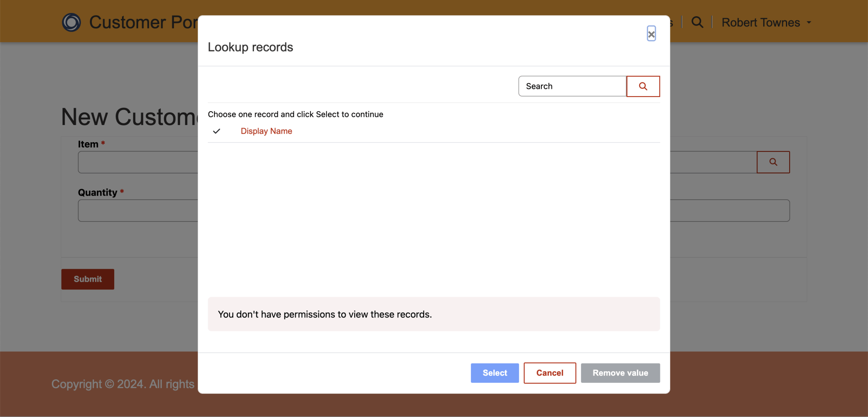Click 'Choose one record and click Select' text
This screenshot has height=417, width=868.
click(x=295, y=114)
